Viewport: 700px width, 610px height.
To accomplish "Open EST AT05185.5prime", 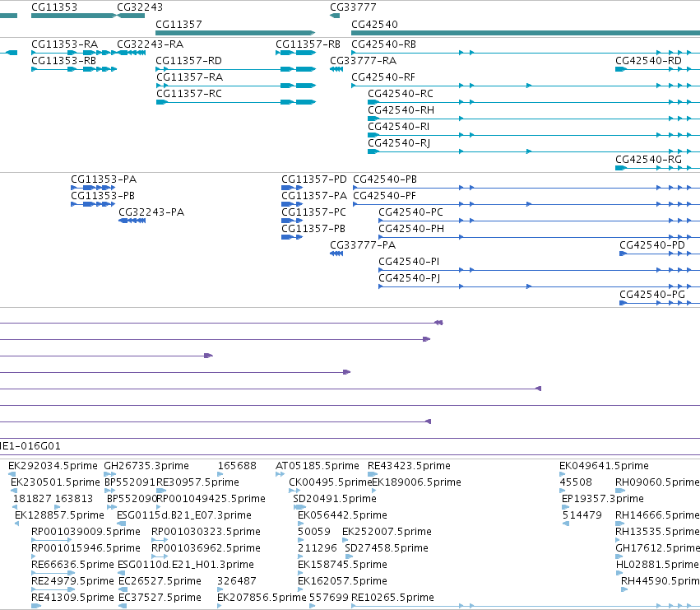I will (x=318, y=466).
